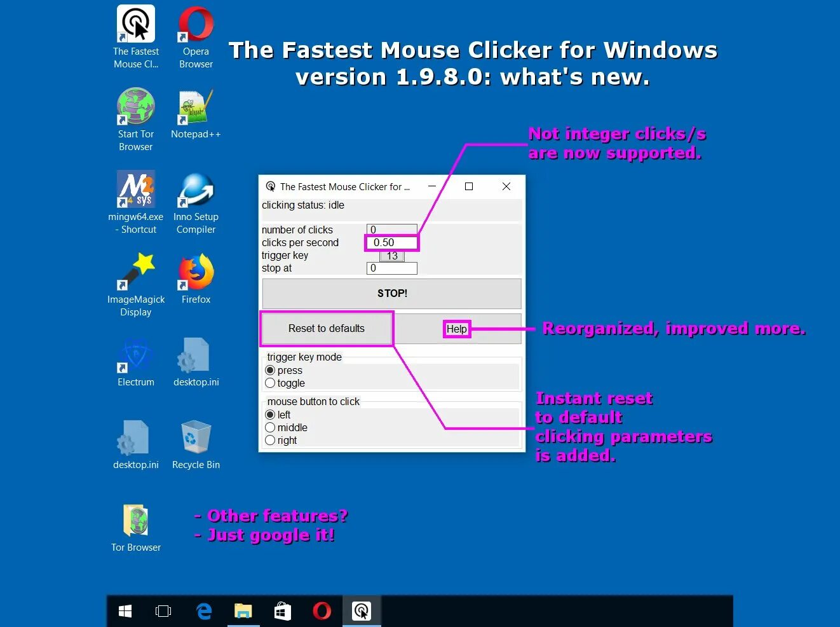Image resolution: width=840 pixels, height=627 pixels.
Task: Open the Inno Setup Compiler desktop icon
Action: click(x=196, y=202)
